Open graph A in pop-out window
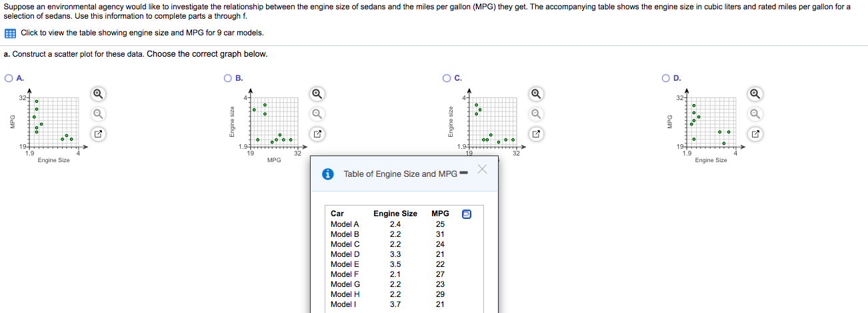The height and width of the screenshot is (313, 868). click(97, 134)
